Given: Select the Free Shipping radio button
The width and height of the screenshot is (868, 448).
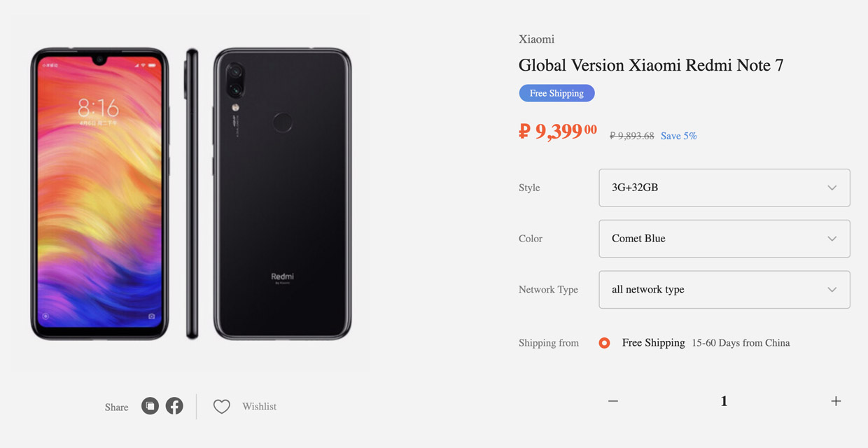Looking at the screenshot, I should point(605,343).
